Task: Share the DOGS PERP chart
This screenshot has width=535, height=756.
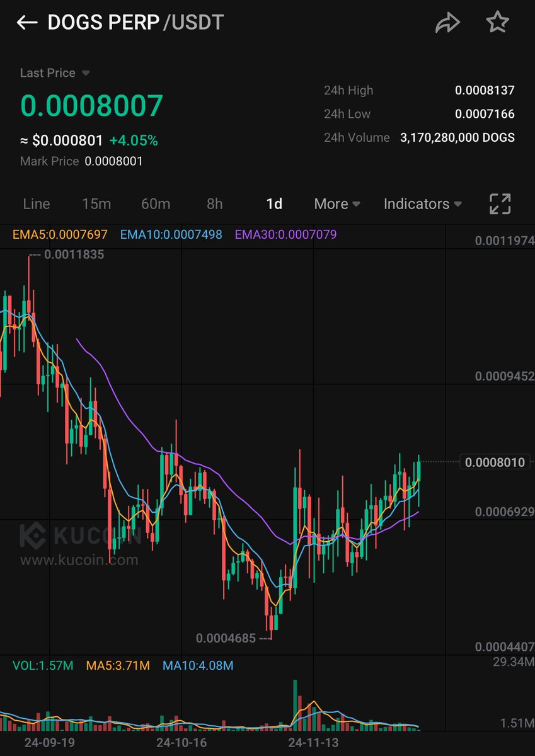Action: point(447,23)
